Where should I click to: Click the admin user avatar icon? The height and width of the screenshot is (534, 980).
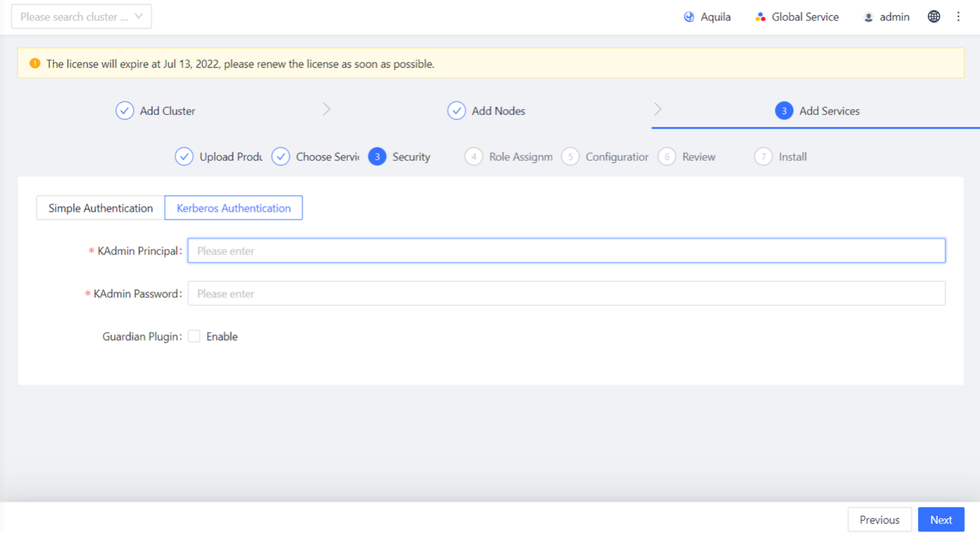(868, 17)
